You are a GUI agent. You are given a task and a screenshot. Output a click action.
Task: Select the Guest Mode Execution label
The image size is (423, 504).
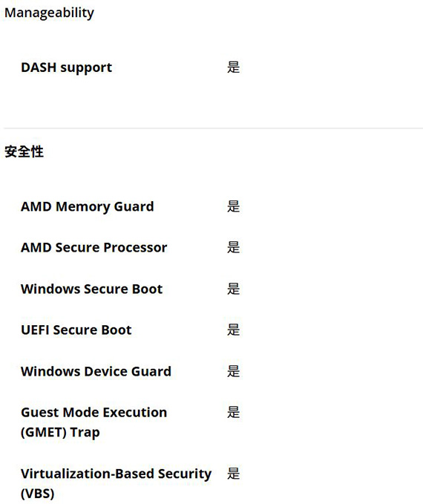click(94, 413)
